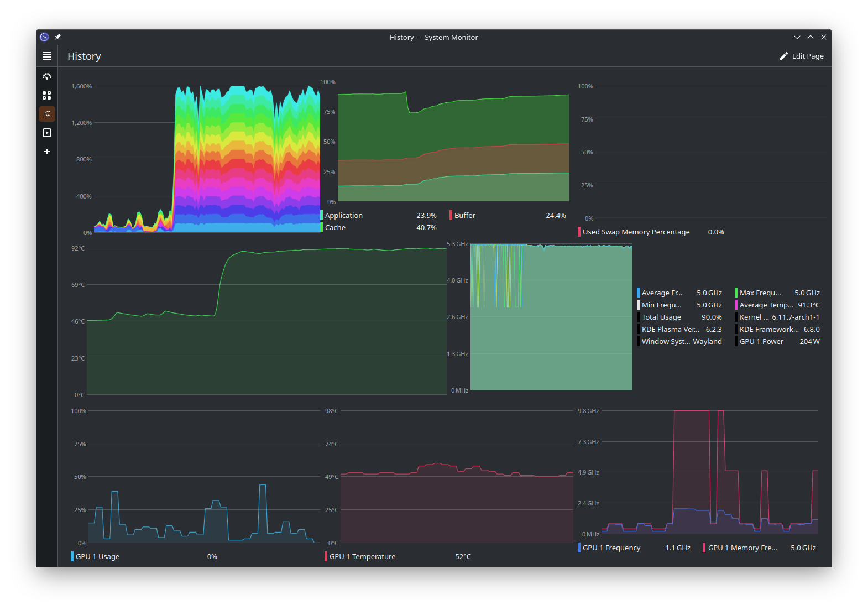868x610 pixels.
Task: Click the GPU temperature 52°C value
Action: [463, 556]
